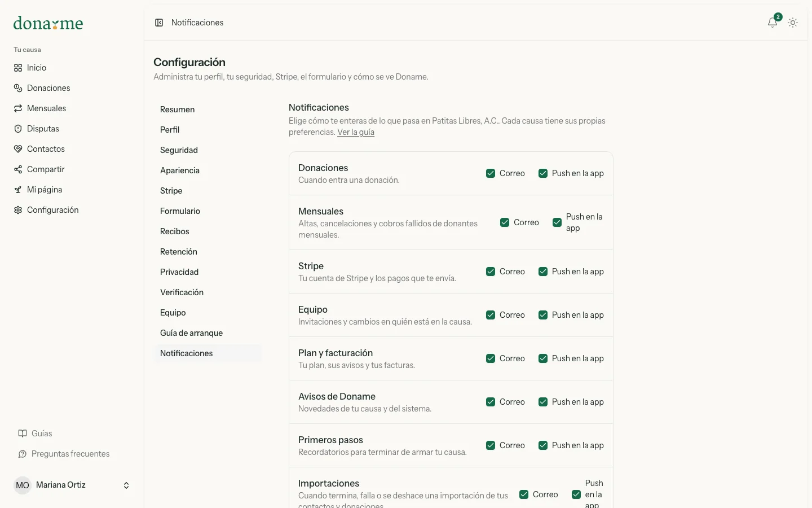The height and width of the screenshot is (508, 812).
Task: Uncheck Correo for Donaciones
Action: 491,173
